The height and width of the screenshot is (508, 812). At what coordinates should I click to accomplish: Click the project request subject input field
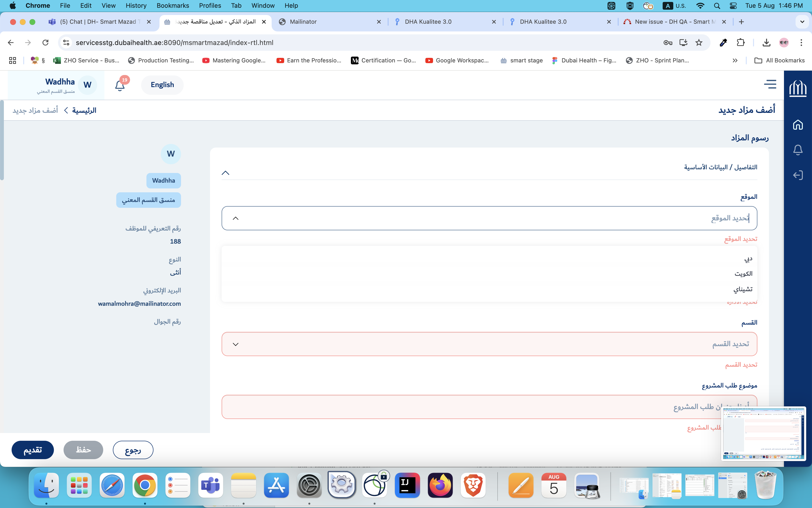tap(489, 407)
